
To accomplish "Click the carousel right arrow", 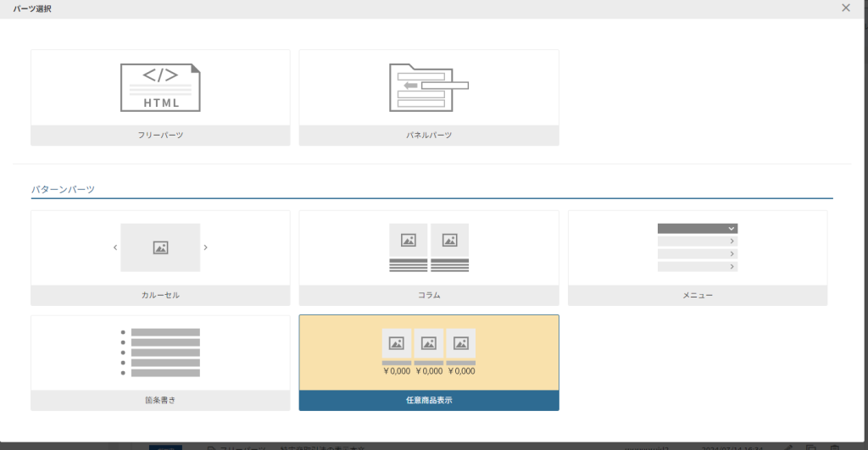I will (205, 247).
